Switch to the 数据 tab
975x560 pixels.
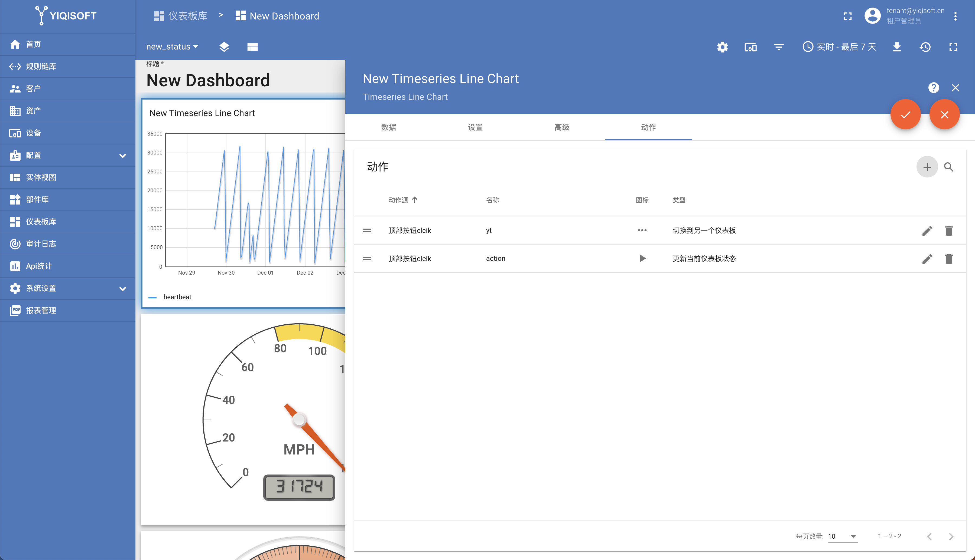pyautogui.click(x=388, y=127)
